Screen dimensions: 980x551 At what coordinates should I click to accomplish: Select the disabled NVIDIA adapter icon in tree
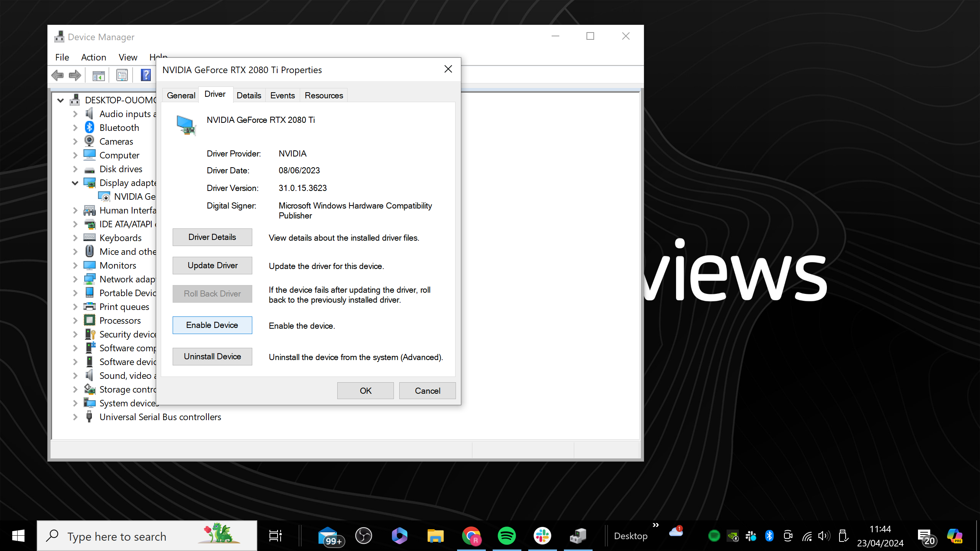(x=104, y=196)
